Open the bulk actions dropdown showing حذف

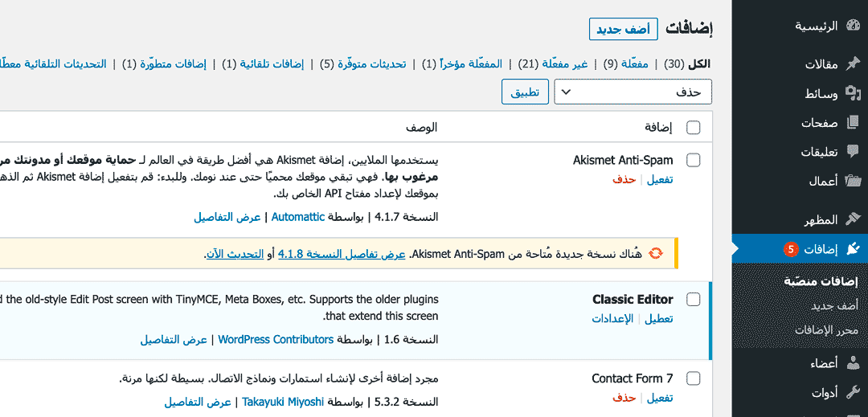(633, 92)
